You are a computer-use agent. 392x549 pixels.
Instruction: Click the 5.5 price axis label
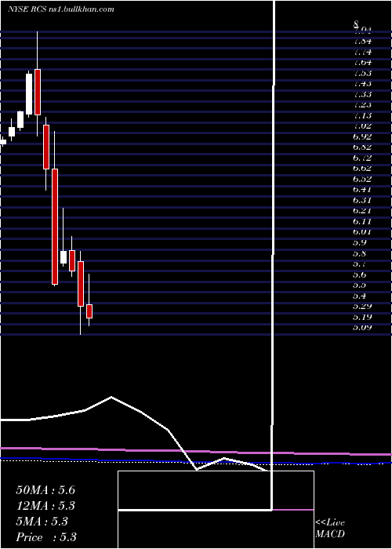tap(361, 285)
